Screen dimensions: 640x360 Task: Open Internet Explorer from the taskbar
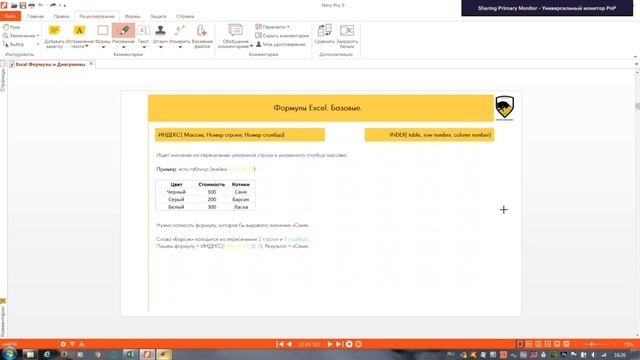point(47,354)
